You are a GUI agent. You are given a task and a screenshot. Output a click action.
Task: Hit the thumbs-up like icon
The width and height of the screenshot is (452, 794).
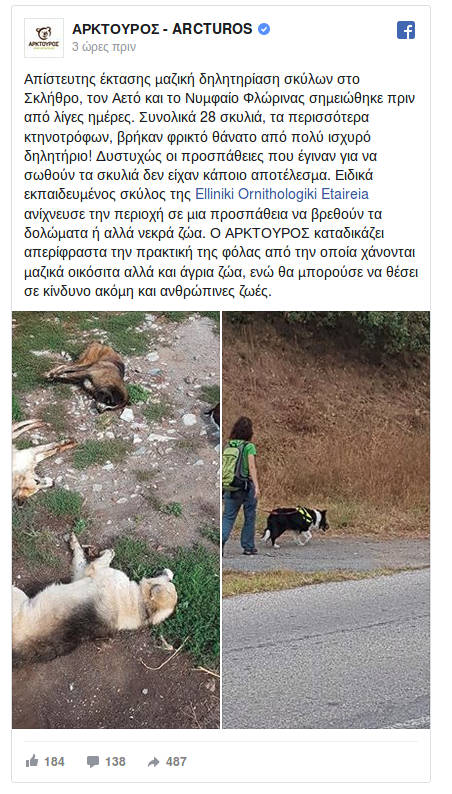point(32,761)
